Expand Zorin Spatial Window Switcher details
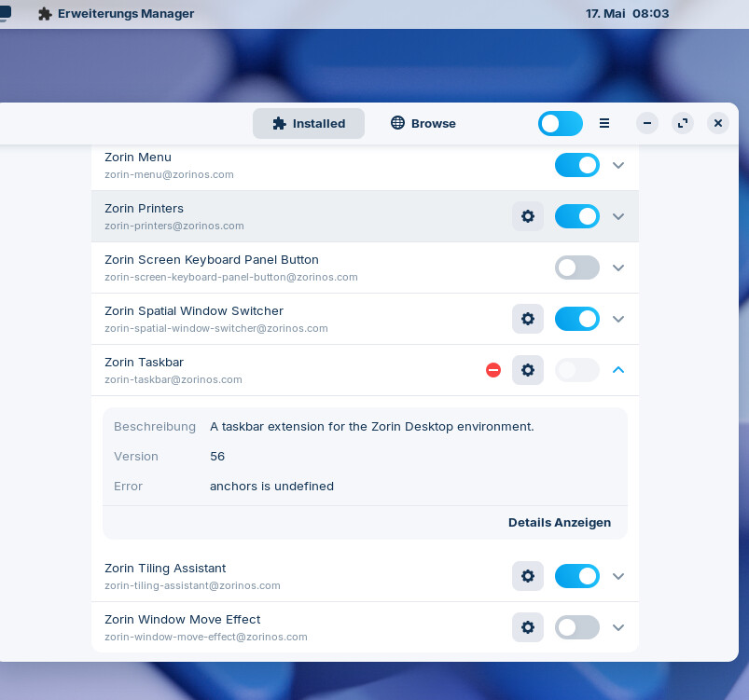 [x=618, y=319]
